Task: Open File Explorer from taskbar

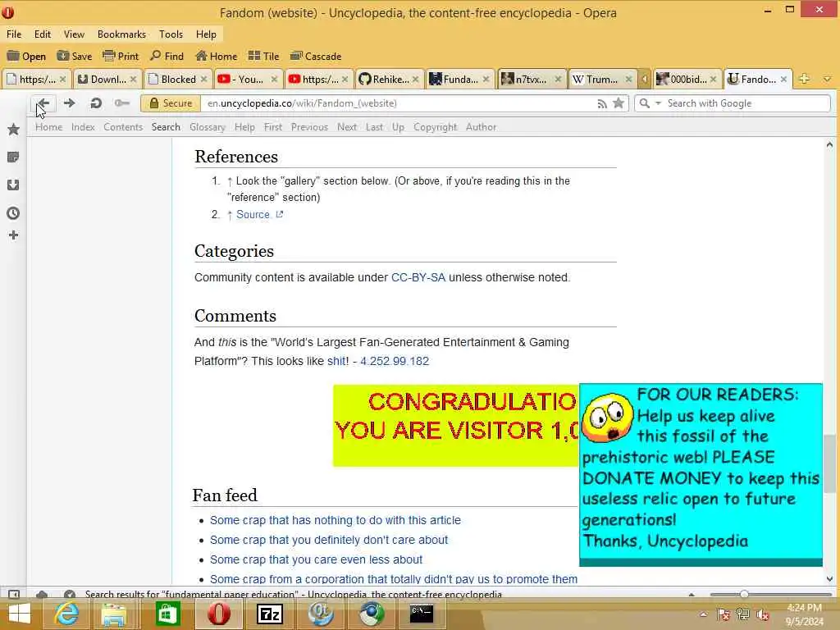Action: (x=114, y=614)
